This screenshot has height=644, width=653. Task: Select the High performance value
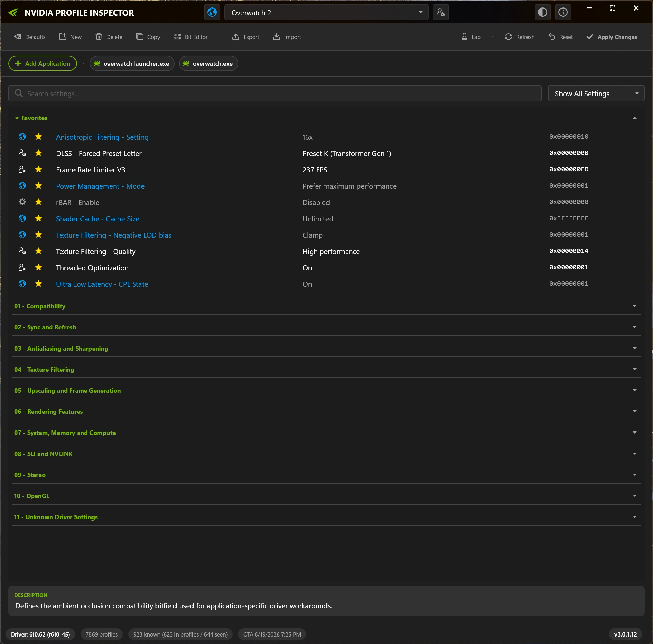click(x=331, y=252)
